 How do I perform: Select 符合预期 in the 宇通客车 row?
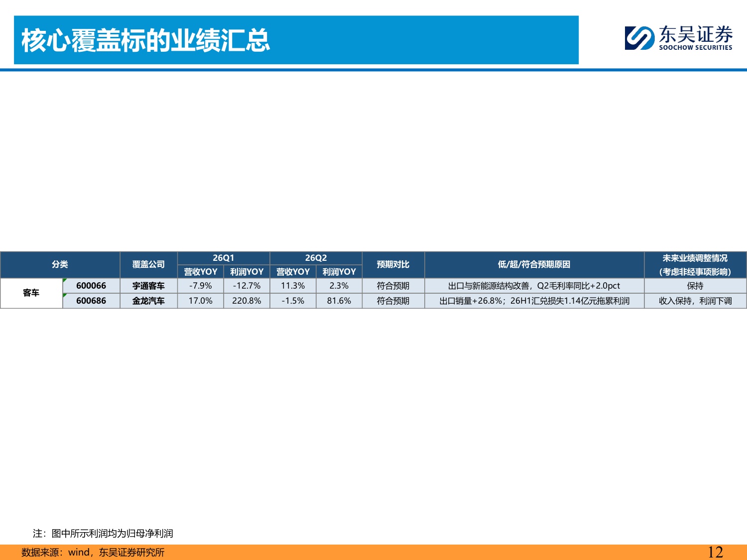393,286
